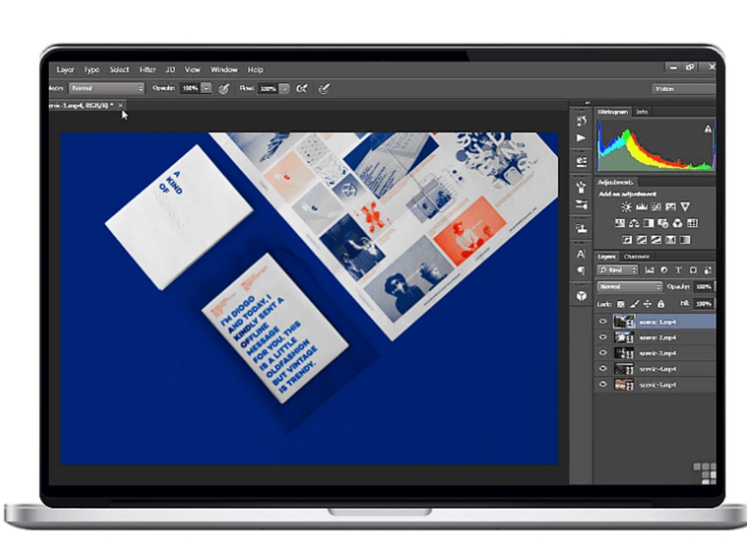
Task: Open the 3D panel cube icon
Action: (x=581, y=296)
